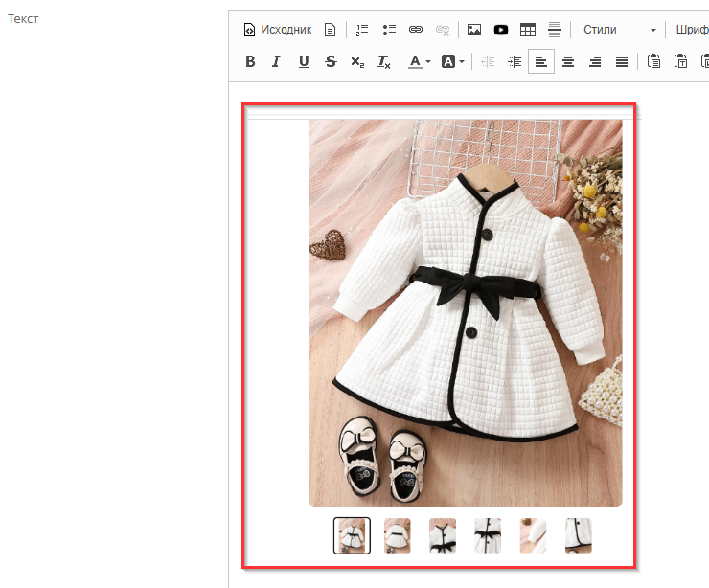The image size is (709, 588).
Task: Open the text color picker
Action: tap(420, 62)
